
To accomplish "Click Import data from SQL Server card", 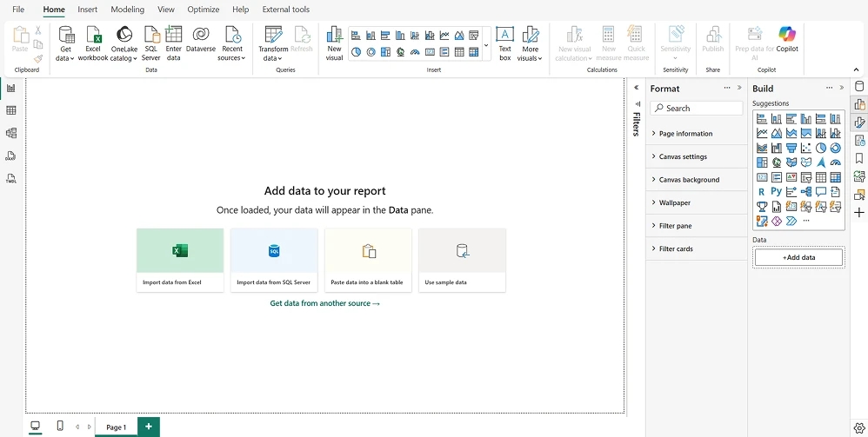I will (274, 260).
